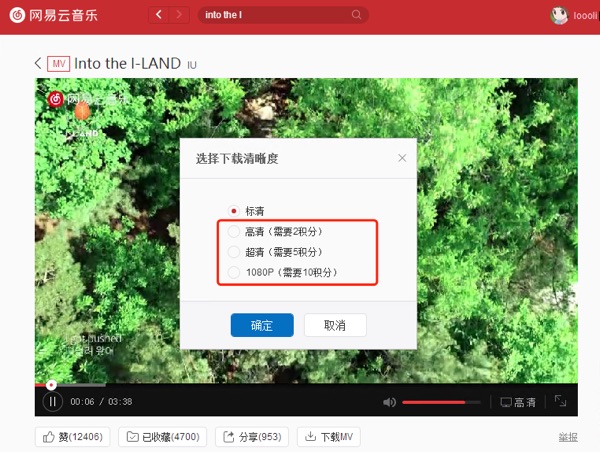600x452 pixels.
Task: Click the IU artist name
Action: (192, 65)
